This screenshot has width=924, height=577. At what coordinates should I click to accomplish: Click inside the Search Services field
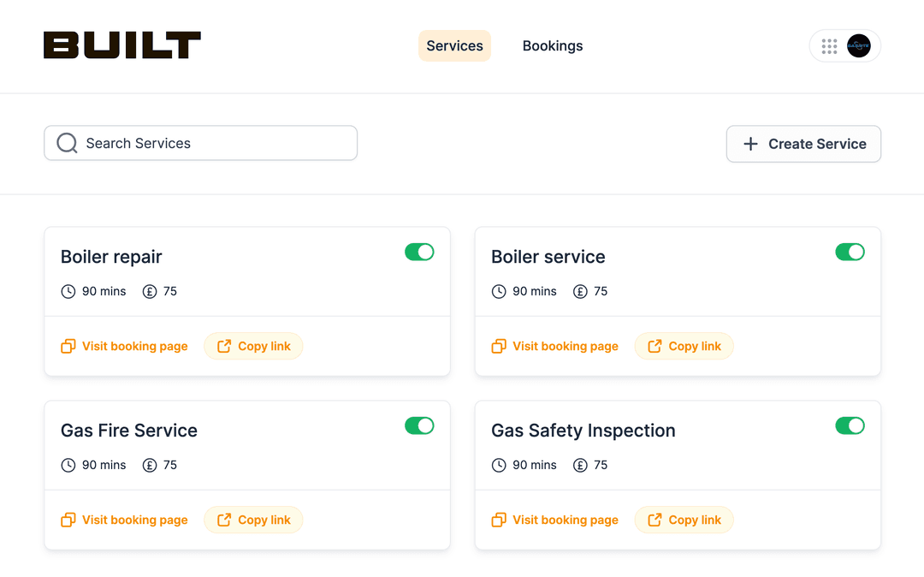click(x=200, y=142)
